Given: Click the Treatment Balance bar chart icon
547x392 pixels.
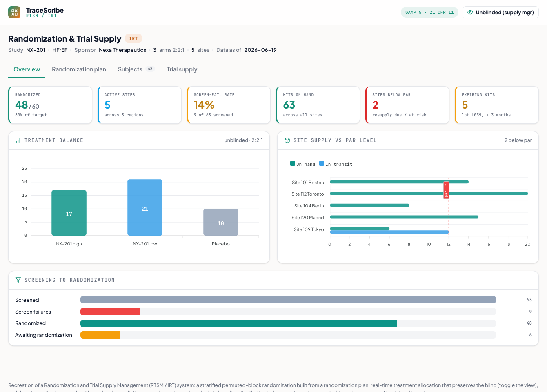Looking at the screenshot, I should click(x=18, y=140).
